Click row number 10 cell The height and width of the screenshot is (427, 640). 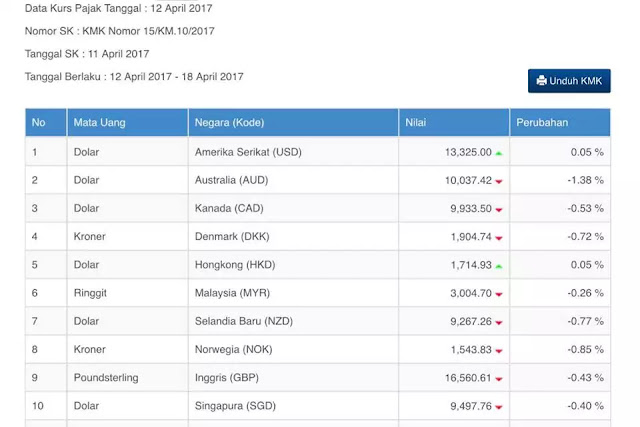click(46, 406)
